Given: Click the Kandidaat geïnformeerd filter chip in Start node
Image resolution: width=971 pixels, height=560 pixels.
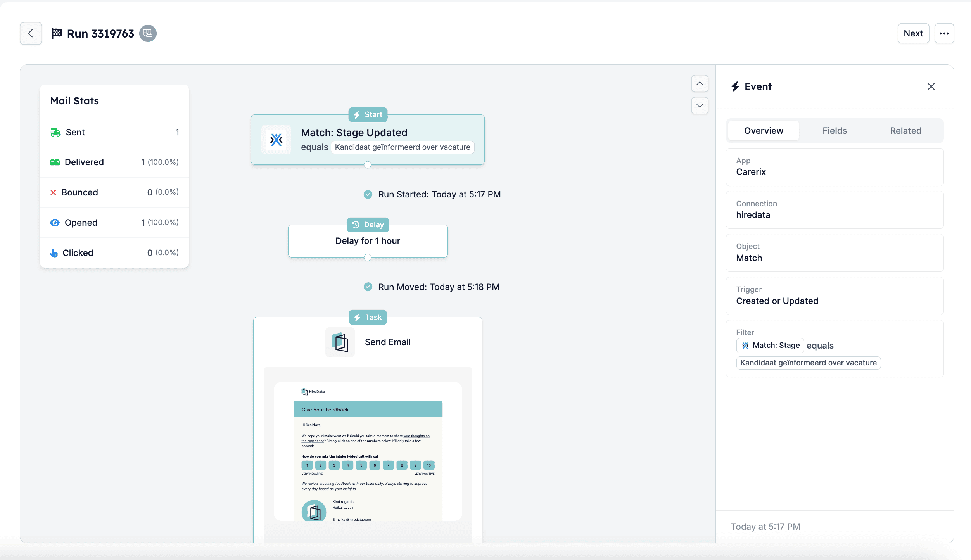Looking at the screenshot, I should tap(403, 147).
